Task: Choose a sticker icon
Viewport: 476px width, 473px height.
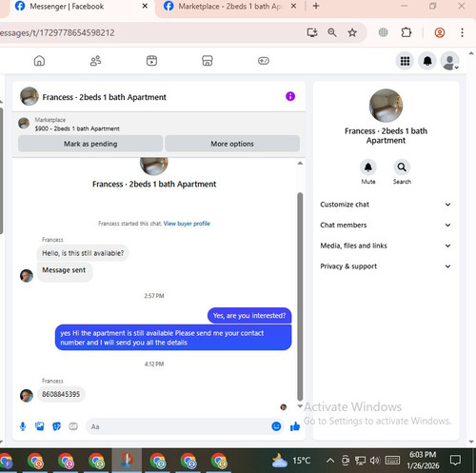Action: [56, 426]
